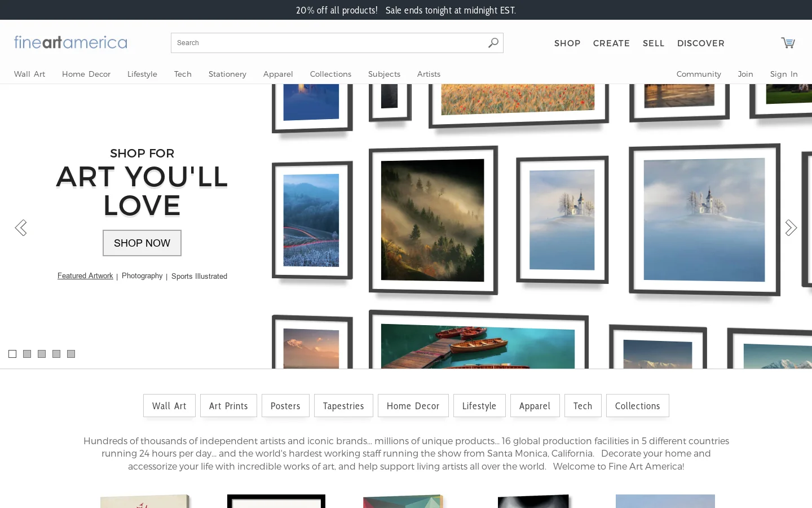The height and width of the screenshot is (508, 812).
Task: Open the Wall Art navigation menu
Action: (29, 74)
